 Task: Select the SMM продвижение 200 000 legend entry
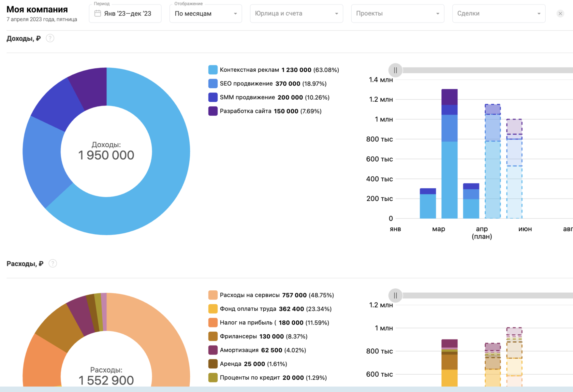tap(269, 97)
